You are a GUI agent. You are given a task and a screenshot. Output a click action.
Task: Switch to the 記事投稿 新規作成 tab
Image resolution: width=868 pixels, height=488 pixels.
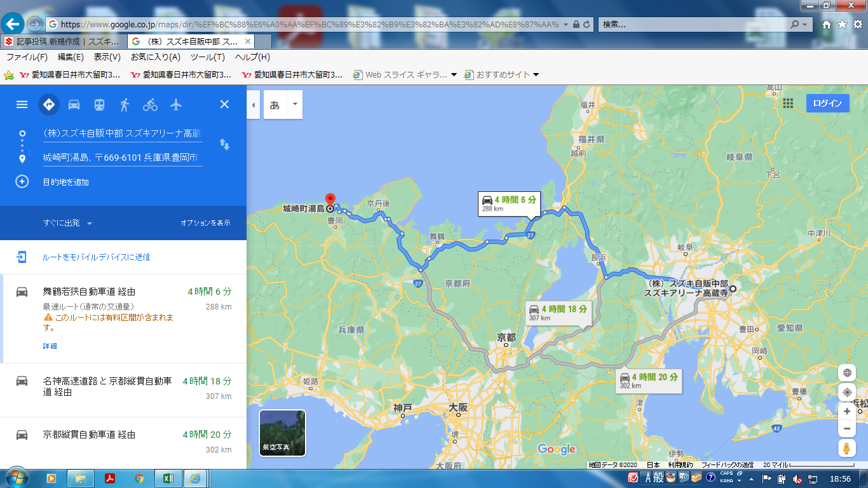pyautogui.click(x=64, y=41)
